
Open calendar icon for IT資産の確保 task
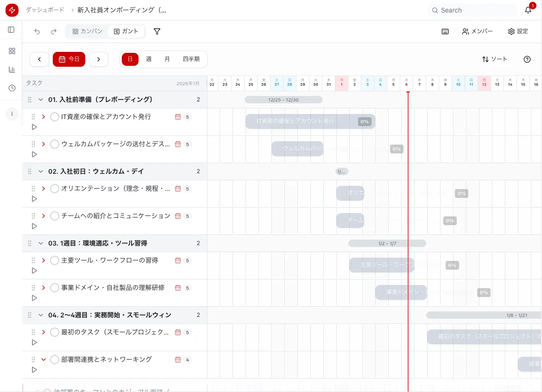(x=178, y=117)
